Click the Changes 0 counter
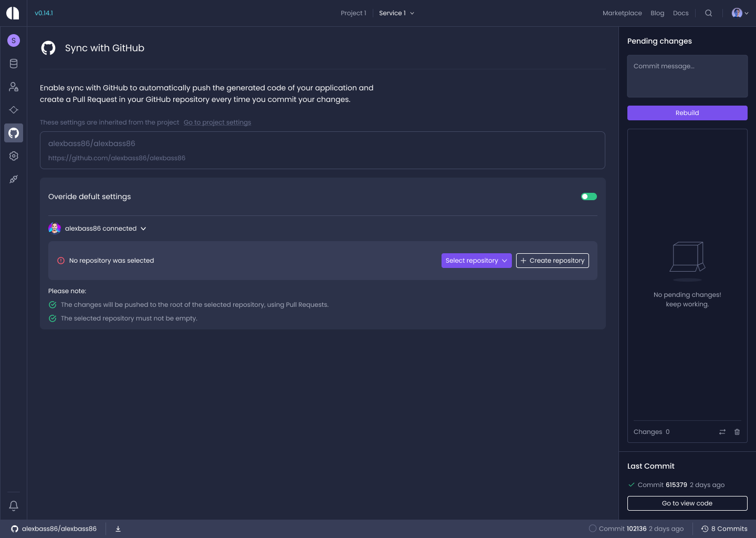The width and height of the screenshot is (756, 538). click(652, 432)
